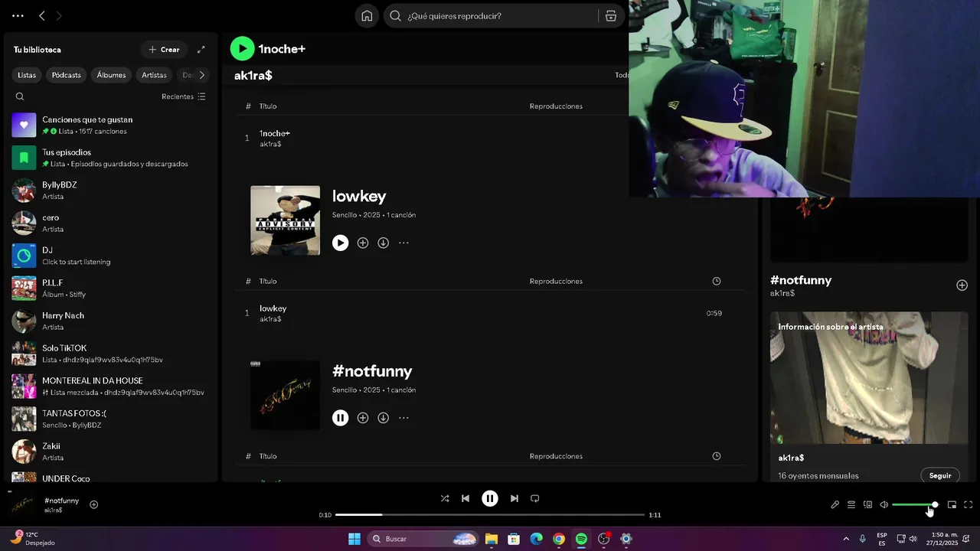Open more options for the #notfunny single
The width and height of the screenshot is (980, 551).
pyautogui.click(x=404, y=418)
